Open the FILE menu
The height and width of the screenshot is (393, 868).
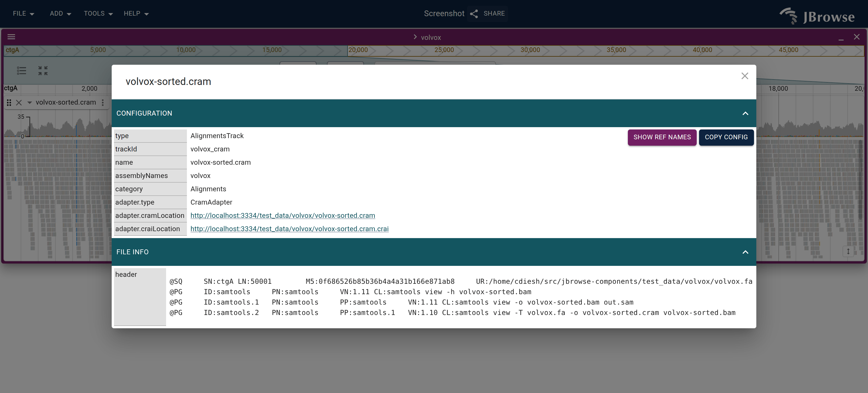point(23,14)
